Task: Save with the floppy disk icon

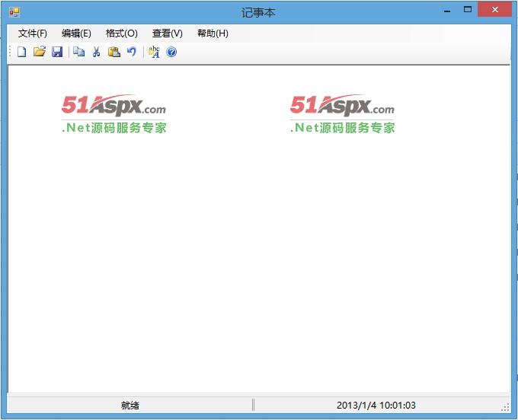Action: [x=57, y=52]
